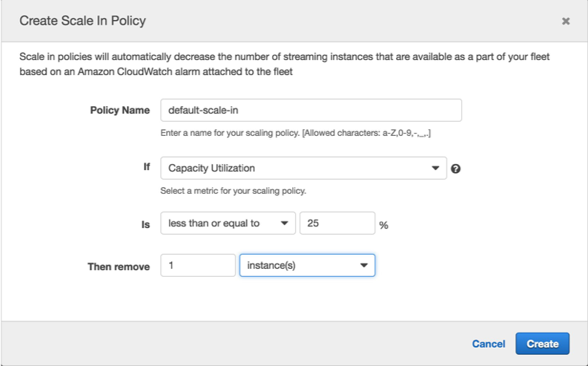Click the percent sign after the threshold
Viewport: 588px width, 366px height.
point(383,225)
